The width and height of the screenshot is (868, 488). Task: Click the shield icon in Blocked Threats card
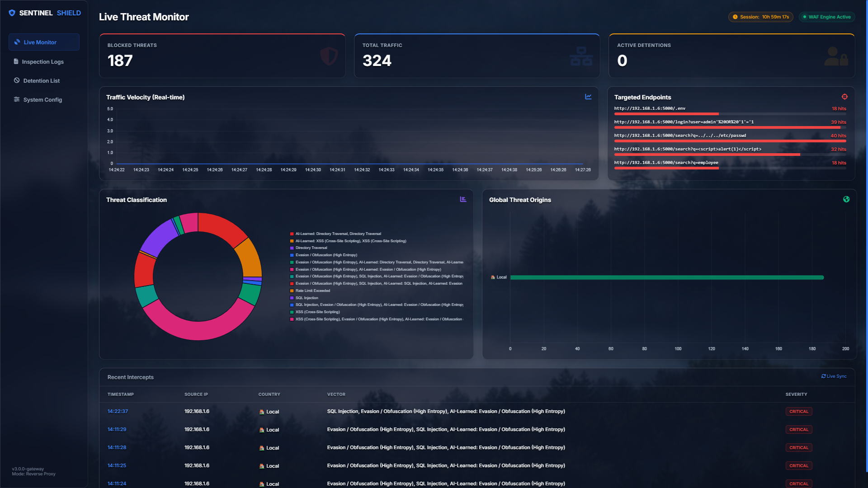pos(329,56)
